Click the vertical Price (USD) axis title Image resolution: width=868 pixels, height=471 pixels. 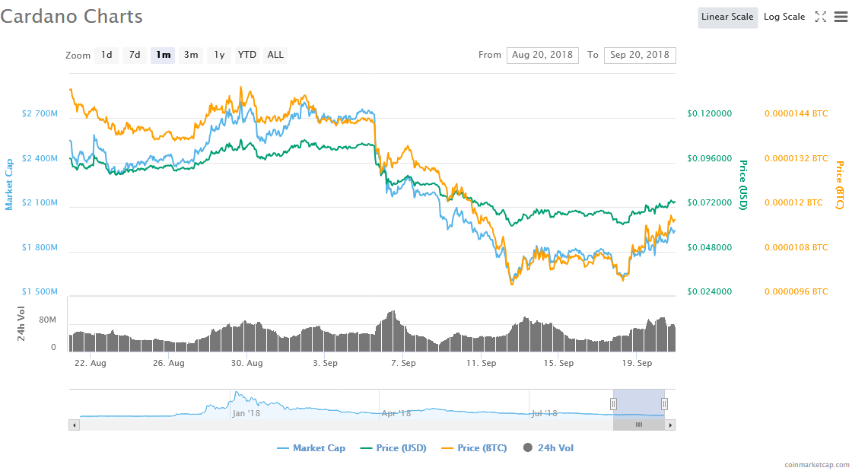(743, 185)
